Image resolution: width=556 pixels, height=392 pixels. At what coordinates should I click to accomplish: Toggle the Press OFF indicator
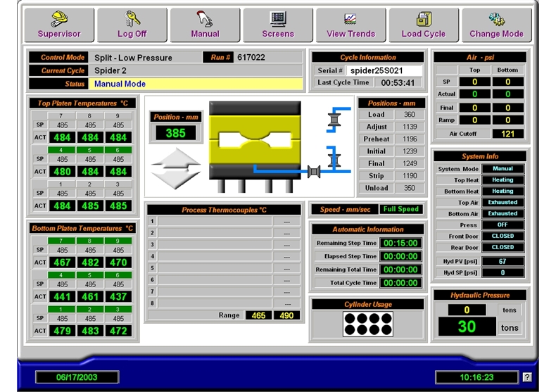(503, 225)
